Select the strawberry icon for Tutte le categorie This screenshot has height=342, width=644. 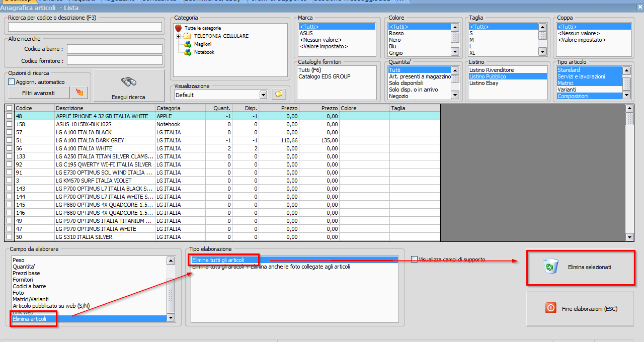[178, 28]
